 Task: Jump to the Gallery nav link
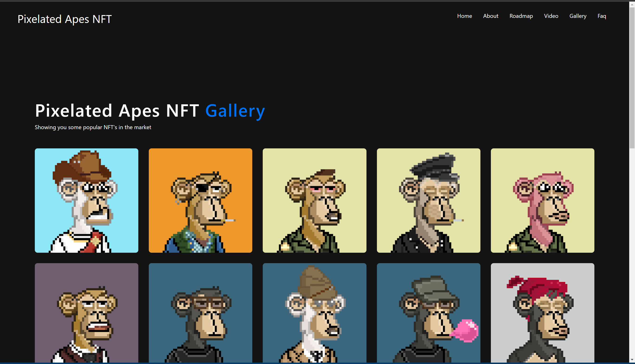[x=578, y=16]
